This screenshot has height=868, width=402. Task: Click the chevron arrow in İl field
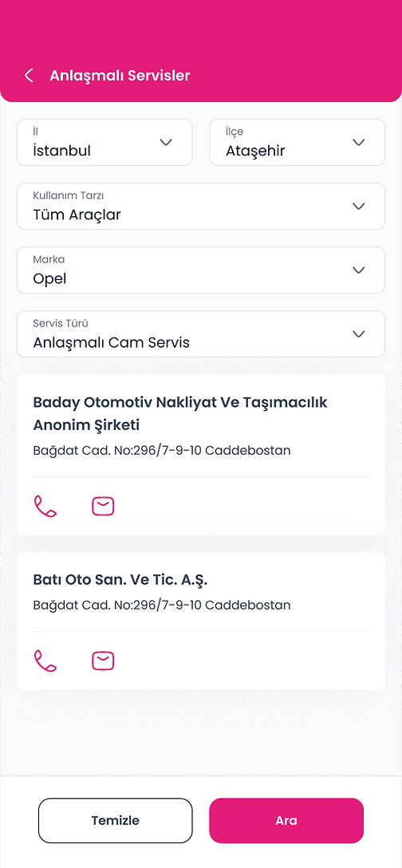[166, 142]
